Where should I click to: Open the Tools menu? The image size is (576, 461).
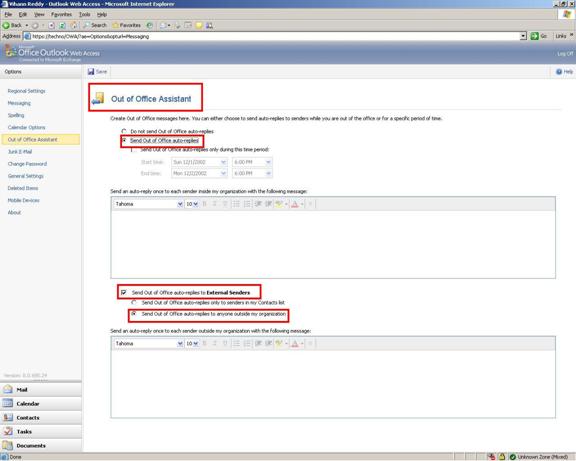[x=84, y=14]
